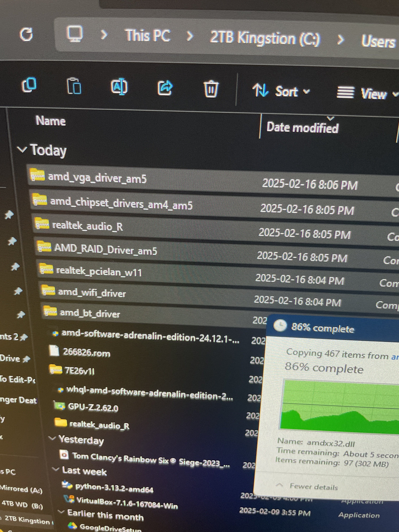Open the Sort dropdown menu
399x532 pixels.
[x=281, y=91]
